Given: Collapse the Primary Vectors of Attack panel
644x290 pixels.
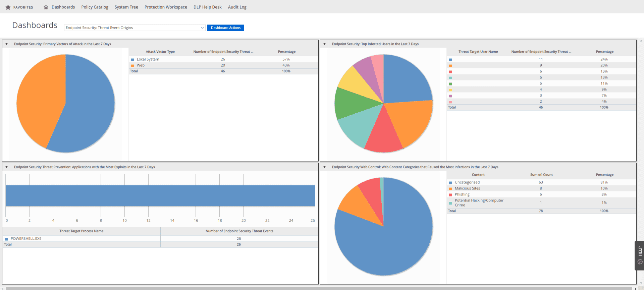Looking at the screenshot, I should point(6,44).
